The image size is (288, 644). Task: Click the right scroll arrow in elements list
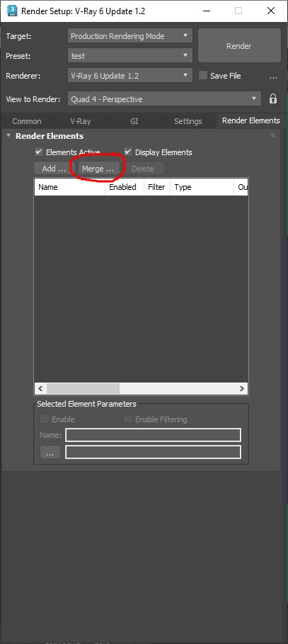point(242,388)
